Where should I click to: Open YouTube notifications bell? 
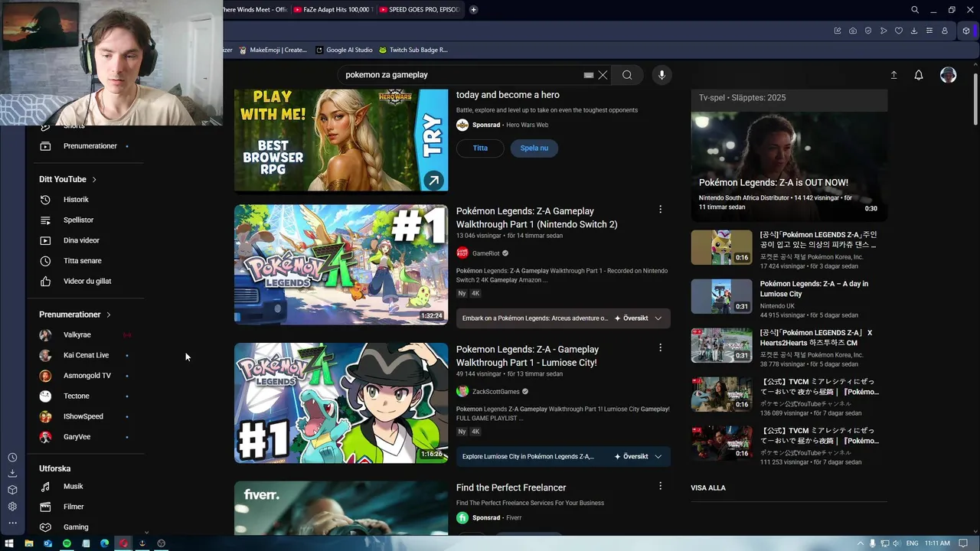point(919,75)
